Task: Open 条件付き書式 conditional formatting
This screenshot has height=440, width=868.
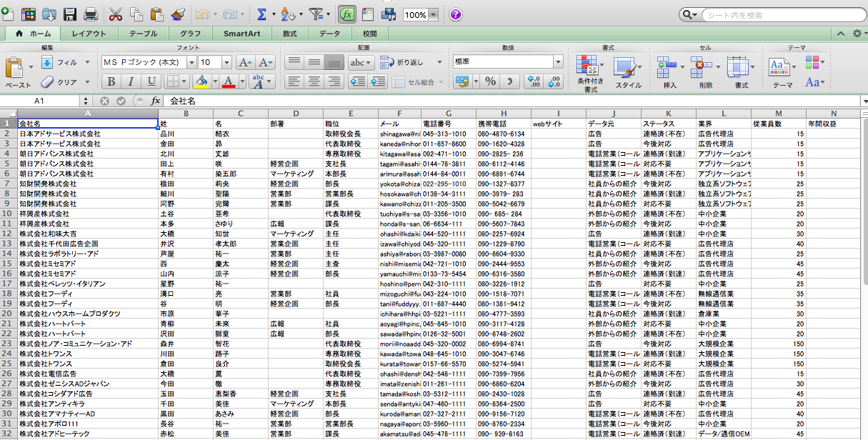Action: 590,74
